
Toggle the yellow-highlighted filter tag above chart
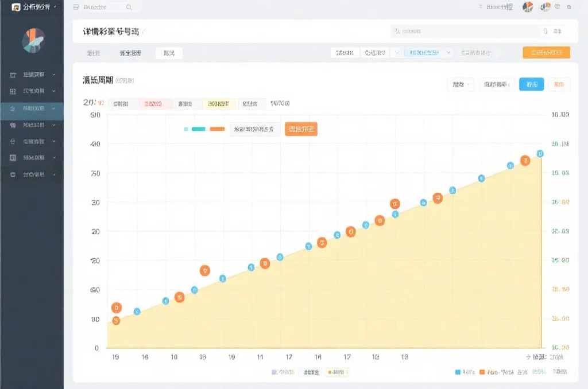coord(219,104)
